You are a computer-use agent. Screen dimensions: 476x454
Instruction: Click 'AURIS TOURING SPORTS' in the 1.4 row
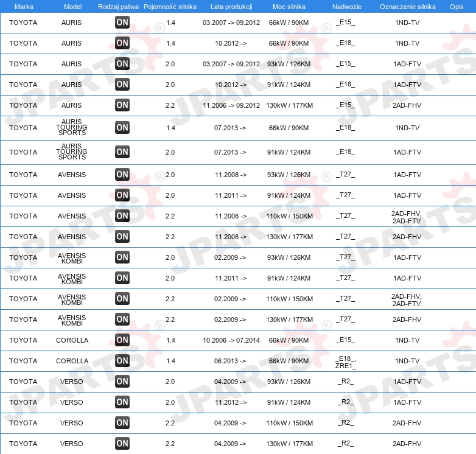tap(72, 127)
